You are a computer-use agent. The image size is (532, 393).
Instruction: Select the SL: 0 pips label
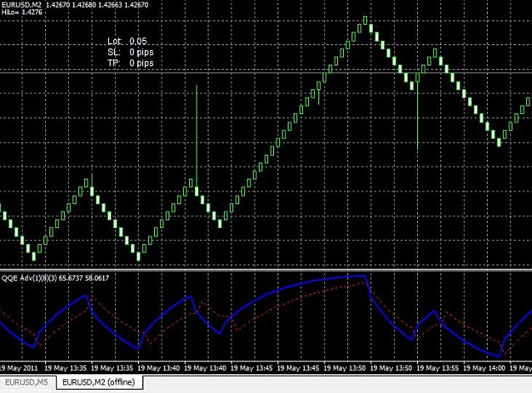pyautogui.click(x=130, y=52)
